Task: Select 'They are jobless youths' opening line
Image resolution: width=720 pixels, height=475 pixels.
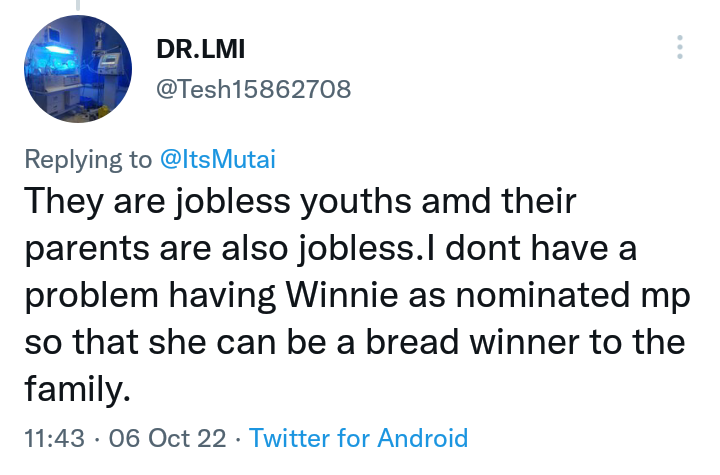Action: 218,201
